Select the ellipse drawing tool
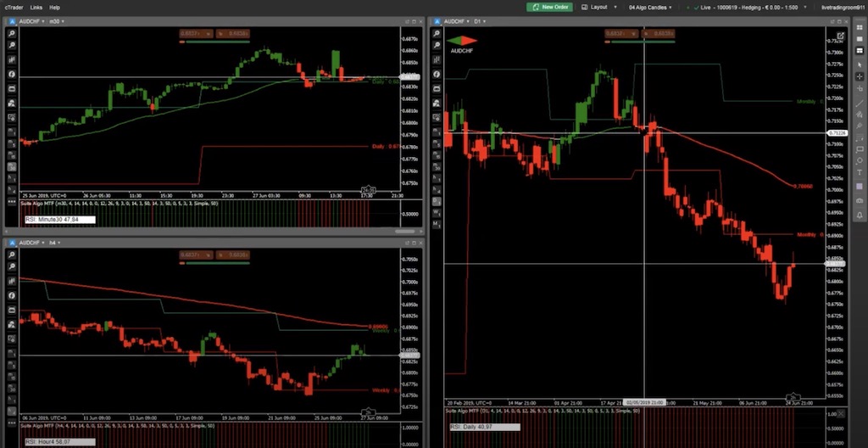The height and width of the screenshot is (448, 868). click(x=860, y=161)
